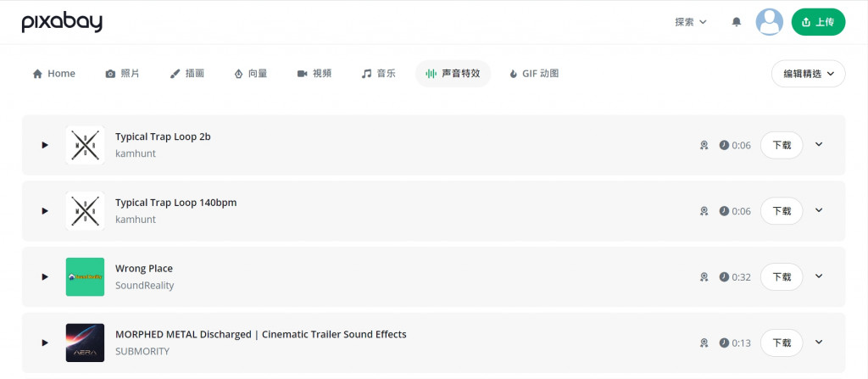Download Typical Trap Loop 2b via 下载

(782, 145)
